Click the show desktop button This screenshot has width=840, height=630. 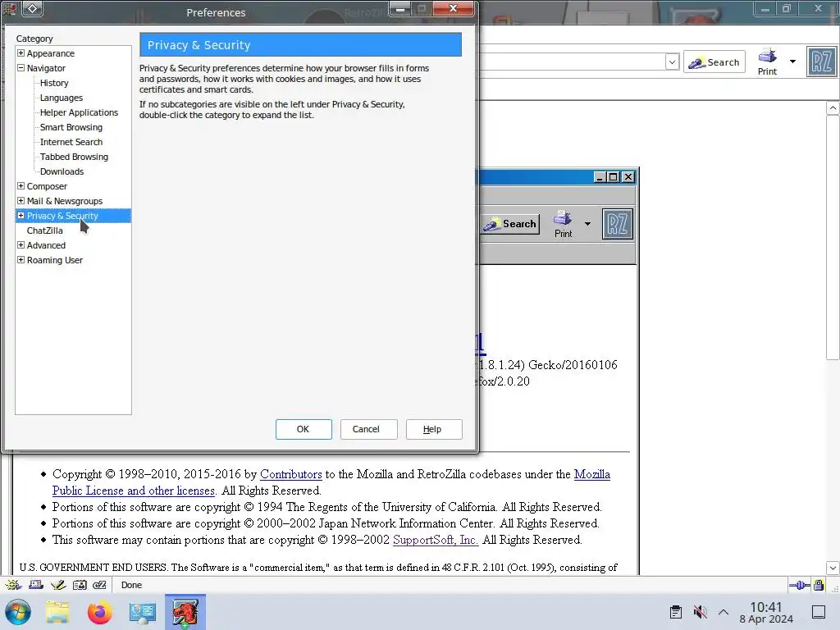[x=819, y=612]
